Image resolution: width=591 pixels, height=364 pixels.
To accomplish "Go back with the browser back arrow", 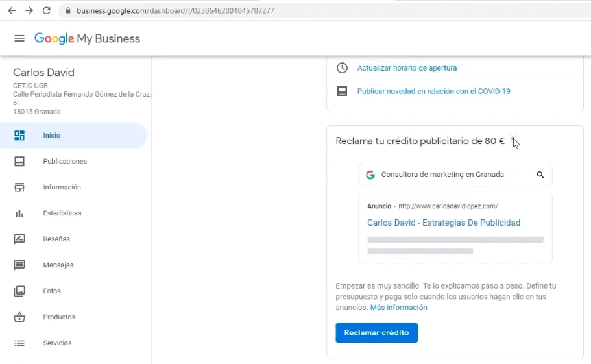I will click(12, 10).
